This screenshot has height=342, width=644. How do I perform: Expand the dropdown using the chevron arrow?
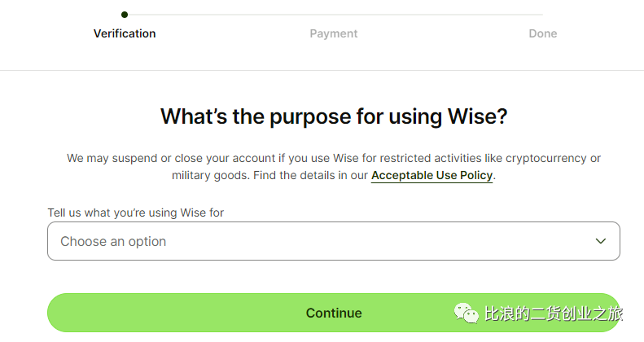click(x=601, y=241)
